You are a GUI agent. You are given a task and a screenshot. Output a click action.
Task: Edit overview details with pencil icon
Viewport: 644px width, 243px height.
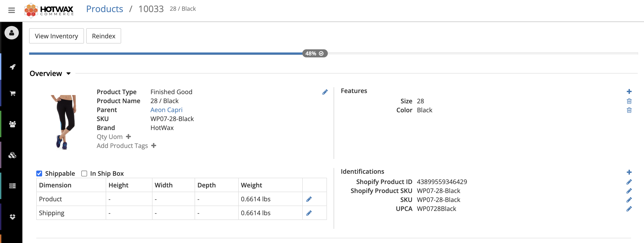(325, 92)
